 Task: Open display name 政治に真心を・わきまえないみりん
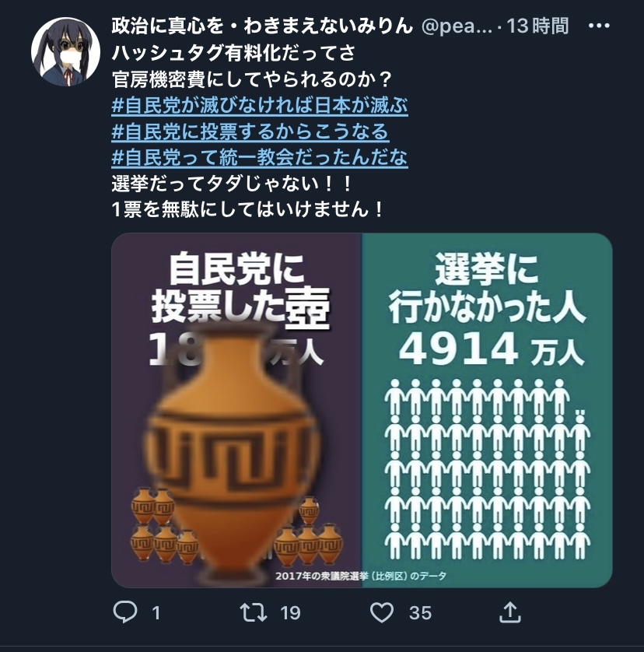click(262, 26)
